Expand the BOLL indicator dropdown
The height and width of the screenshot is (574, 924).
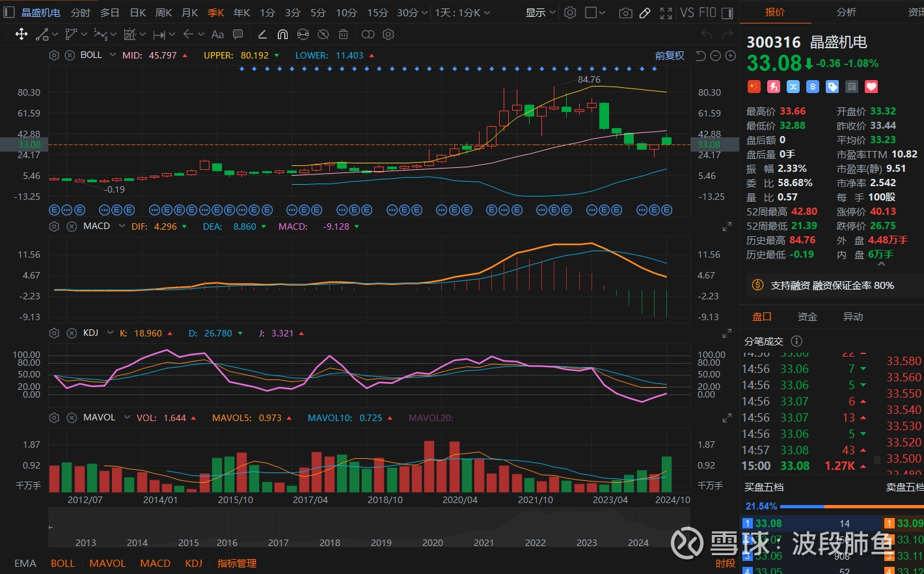click(x=113, y=55)
